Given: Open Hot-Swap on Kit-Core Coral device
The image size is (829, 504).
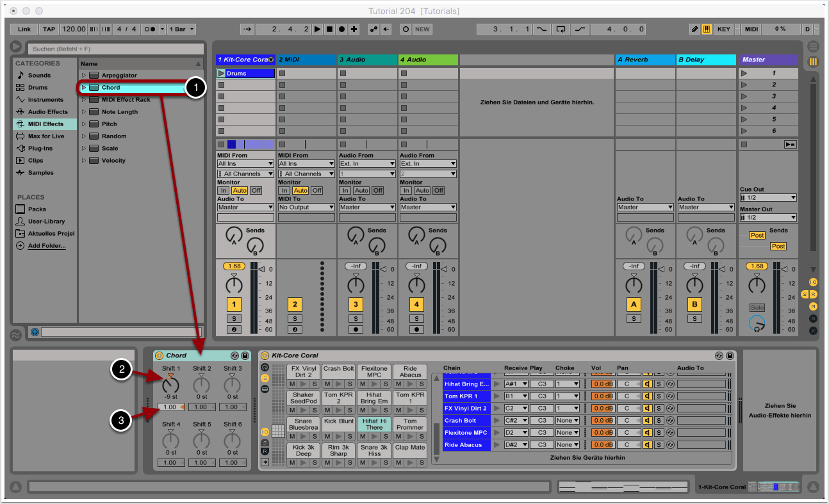Looking at the screenshot, I should (x=719, y=355).
